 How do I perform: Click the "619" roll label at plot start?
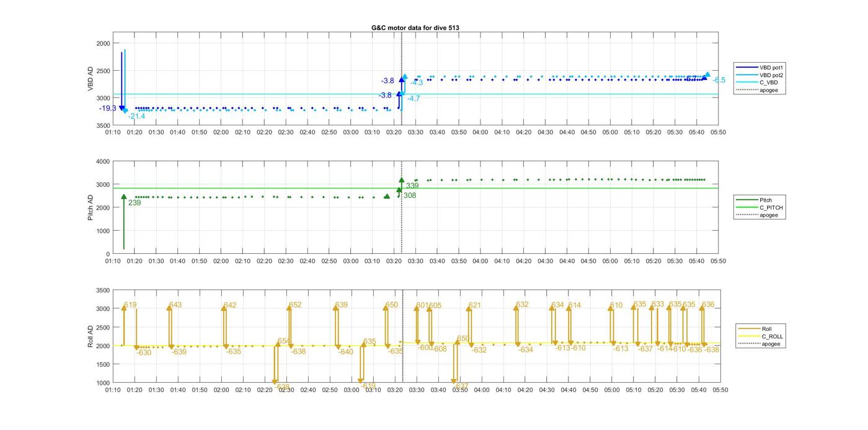pos(130,305)
